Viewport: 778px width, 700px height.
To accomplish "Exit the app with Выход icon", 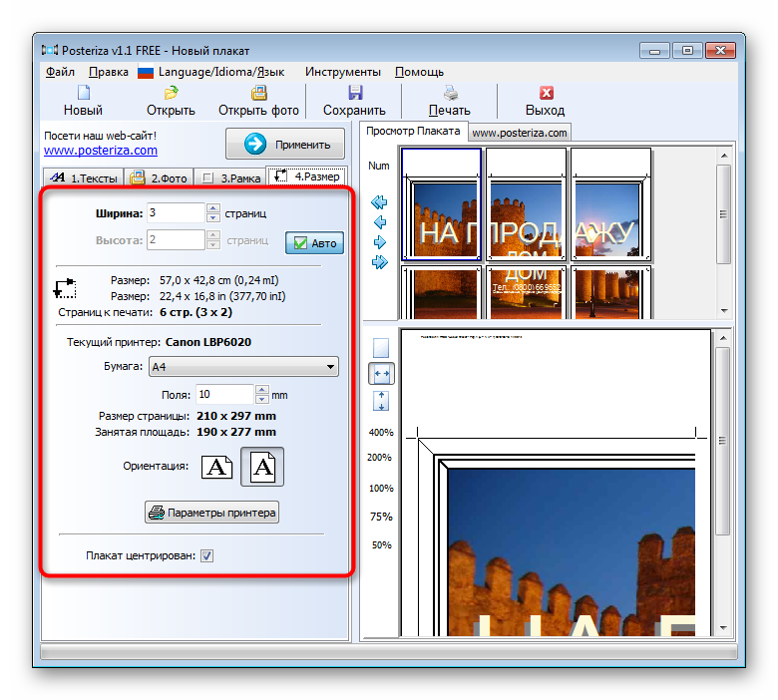I will pos(547,93).
